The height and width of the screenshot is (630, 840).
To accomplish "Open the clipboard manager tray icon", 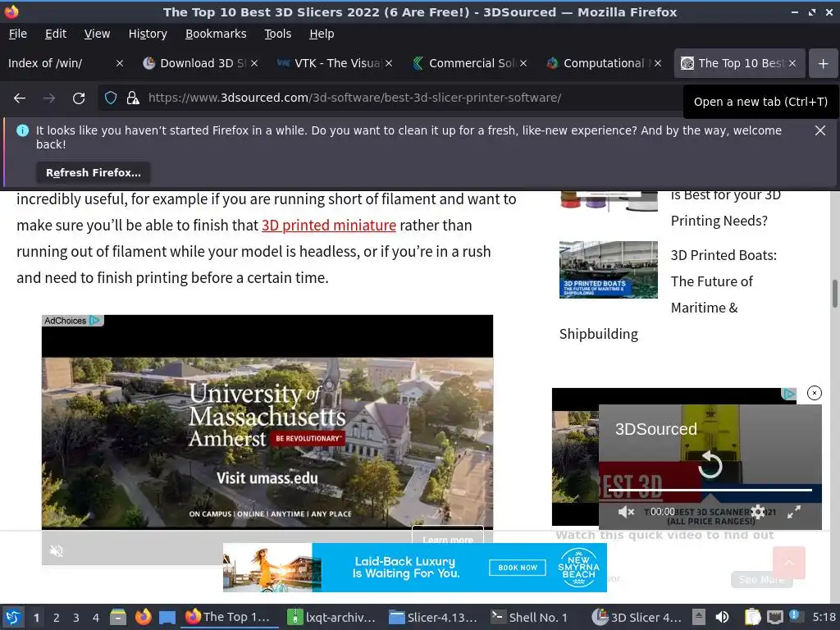I will [752, 617].
